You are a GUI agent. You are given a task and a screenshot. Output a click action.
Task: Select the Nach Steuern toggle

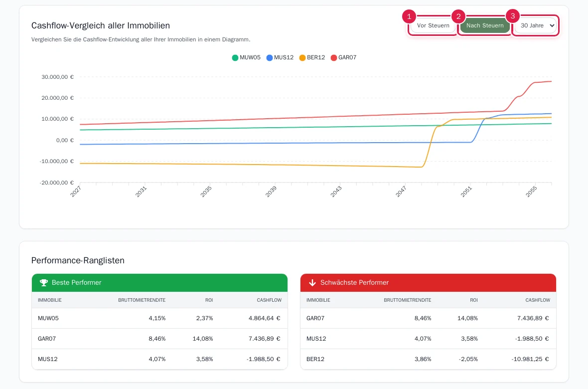(485, 25)
